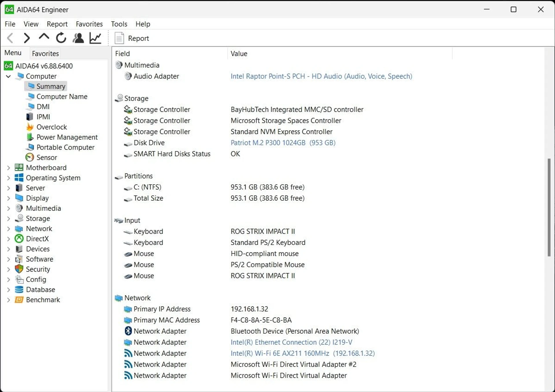Image resolution: width=555 pixels, height=392 pixels.
Task: Click the vertical scrollbar thumb
Action: tap(549, 207)
